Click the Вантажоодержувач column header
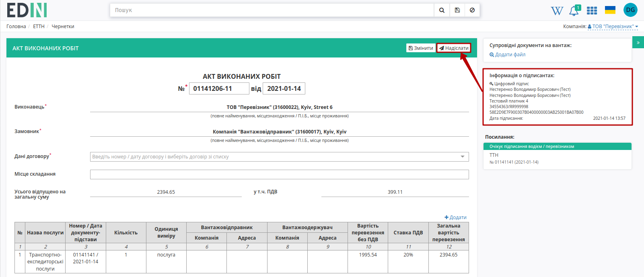This screenshot has width=644, height=277. point(307,228)
